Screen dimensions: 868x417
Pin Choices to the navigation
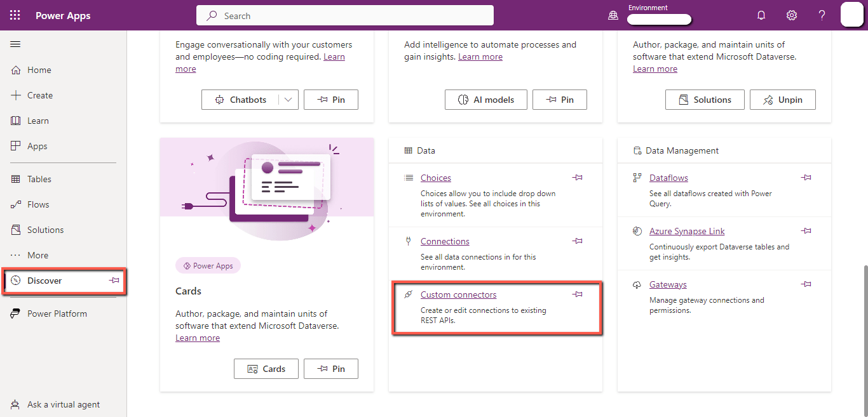[x=578, y=178]
